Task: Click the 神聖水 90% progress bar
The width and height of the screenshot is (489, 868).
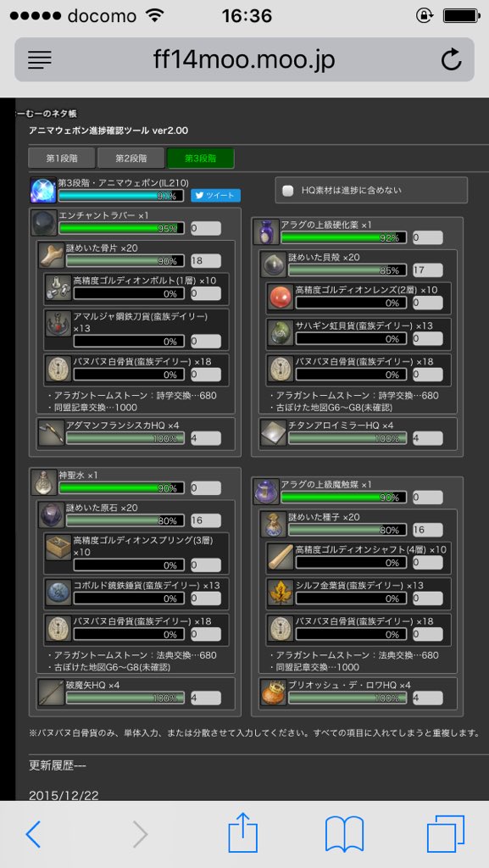Action: (x=122, y=487)
